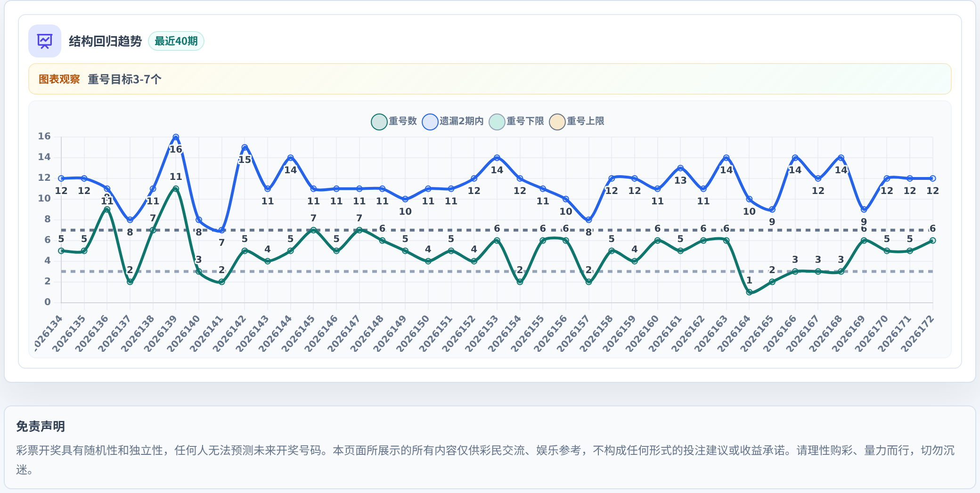Click the green point valued 7 at 2026145
This screenshot has height=493, width=980.
tap(313, 230)
